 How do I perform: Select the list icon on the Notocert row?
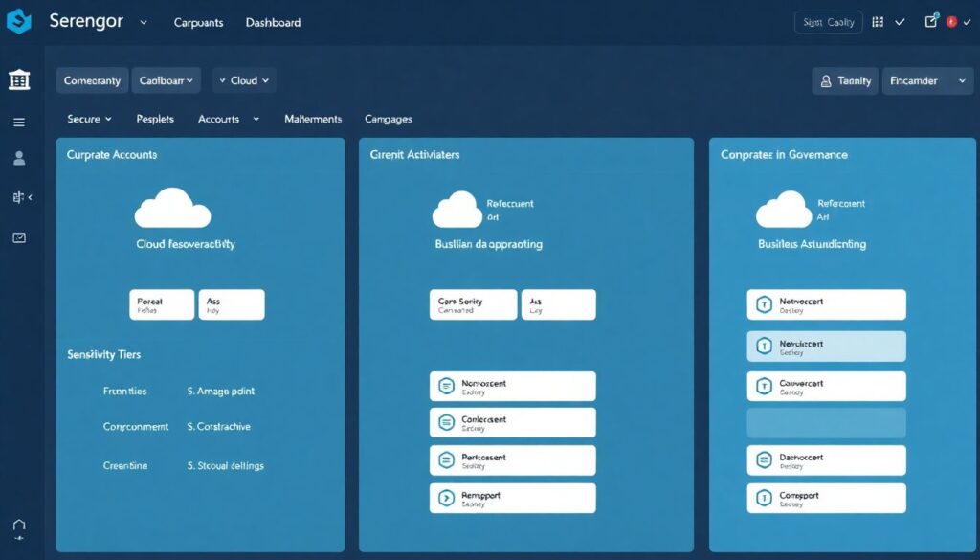[445, 385]
